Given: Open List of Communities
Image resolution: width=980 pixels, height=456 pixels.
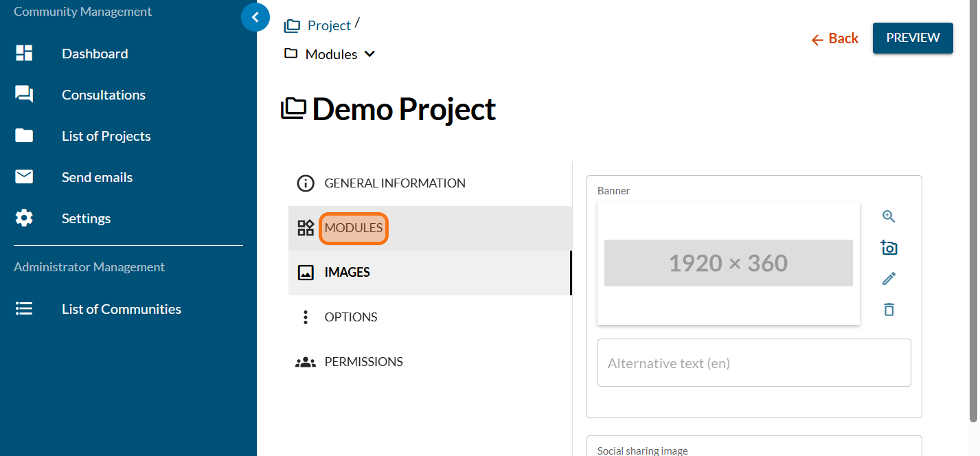Looking at the screenshot, I should 121,309.
